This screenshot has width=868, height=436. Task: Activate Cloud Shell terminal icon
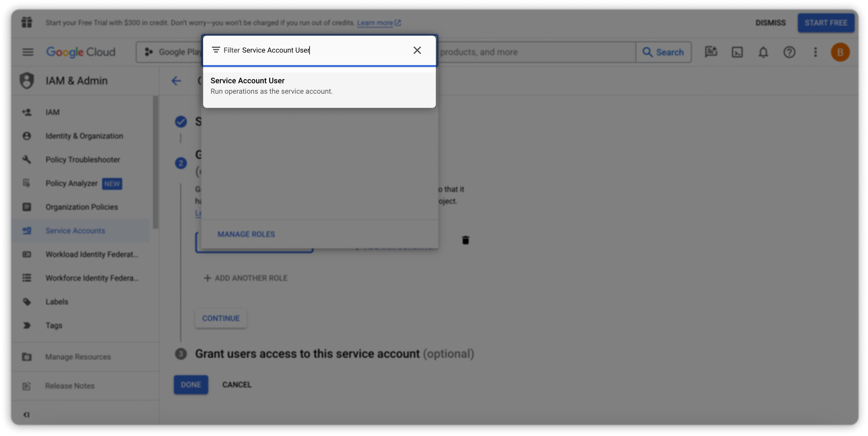[x=737, y=52]
